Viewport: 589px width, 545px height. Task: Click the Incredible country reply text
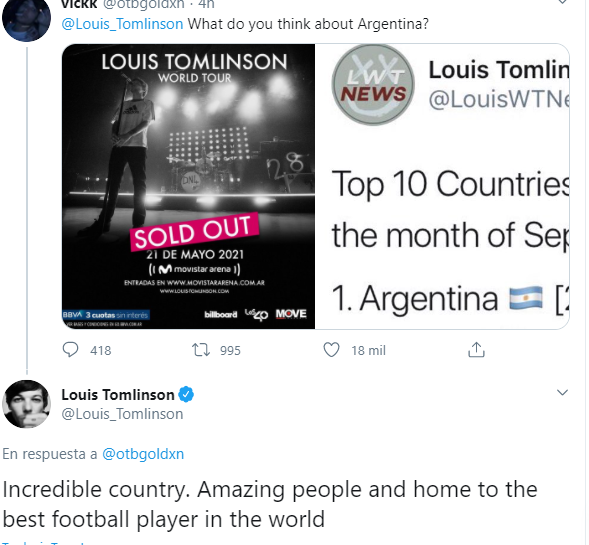pos(270,504)
